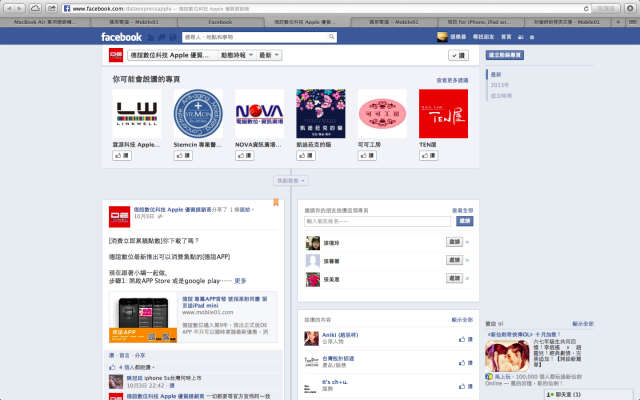Like the Aniki page with thumbs-up
Screen dimensions: 640x400
(x=465, y=339)
